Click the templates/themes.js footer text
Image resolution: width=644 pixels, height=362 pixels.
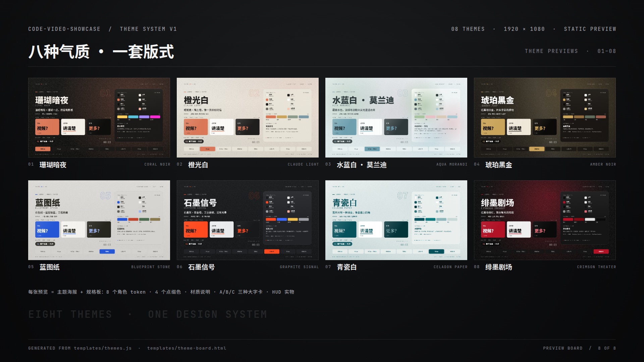pos(103,348)
